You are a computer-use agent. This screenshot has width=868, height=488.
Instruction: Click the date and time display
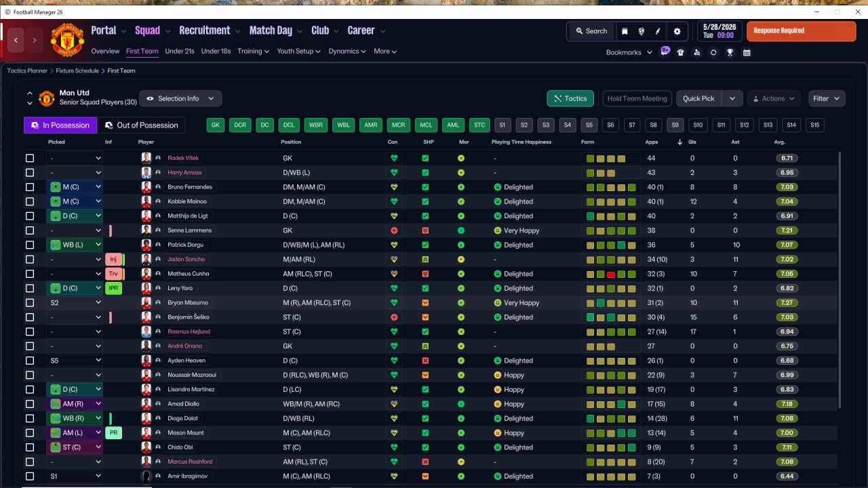point(719,31)
